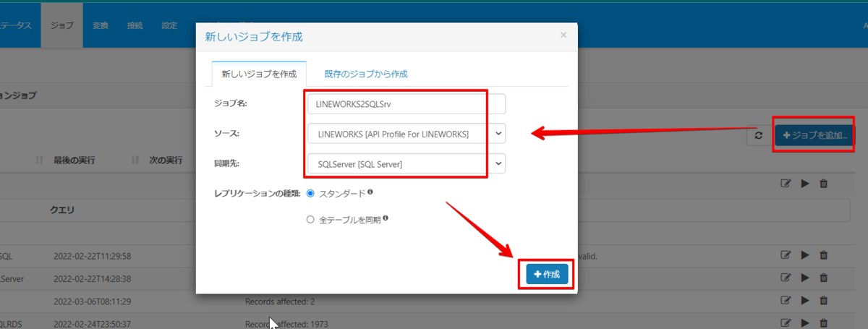Screen dimensions: 868x329
Task: Switch to the 既存のジョブから作成 tab
Action: 366,74
